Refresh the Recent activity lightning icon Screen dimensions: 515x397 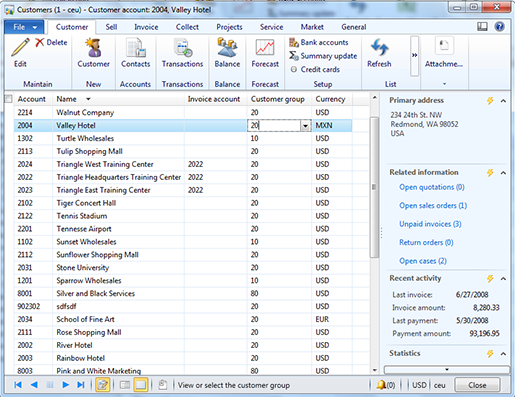(490, 278)
